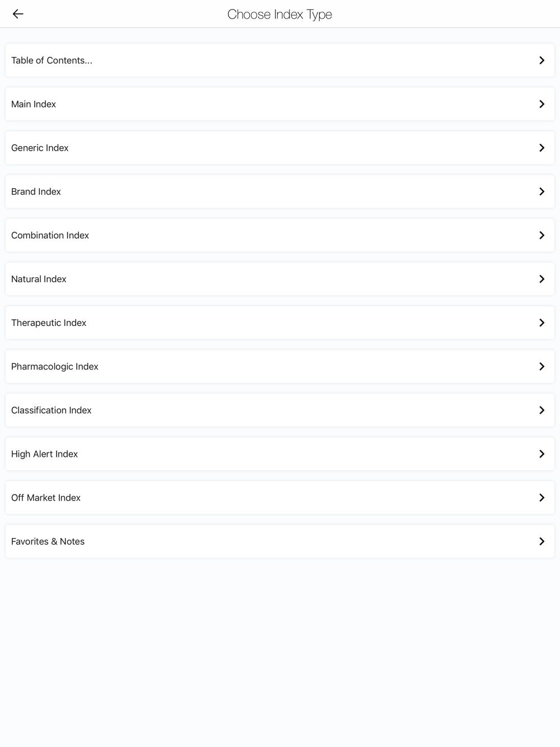Select Main Index row
This screenshot has width=560, height=747.
(279, 104)
